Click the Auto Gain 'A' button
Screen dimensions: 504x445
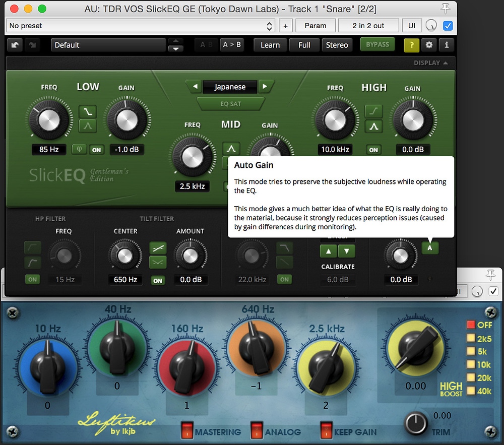click(x=430, y=248)
